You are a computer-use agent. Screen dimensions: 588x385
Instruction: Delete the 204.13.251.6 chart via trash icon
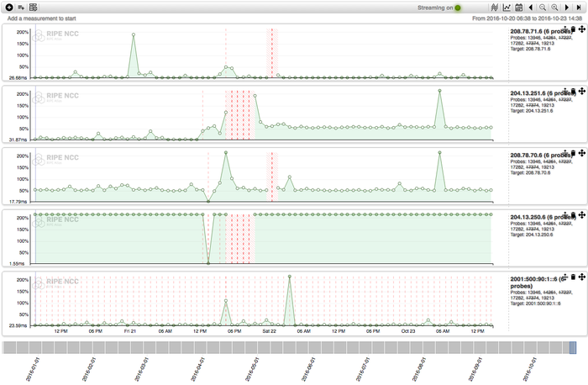[x=573, y=91]
